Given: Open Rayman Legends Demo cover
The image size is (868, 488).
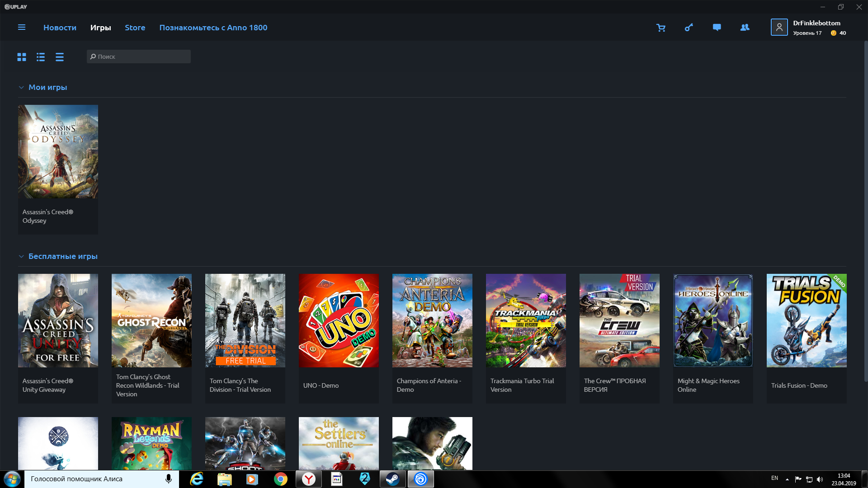Looking at the screenshot, I should pyautogui.click(x=151, y=443).
